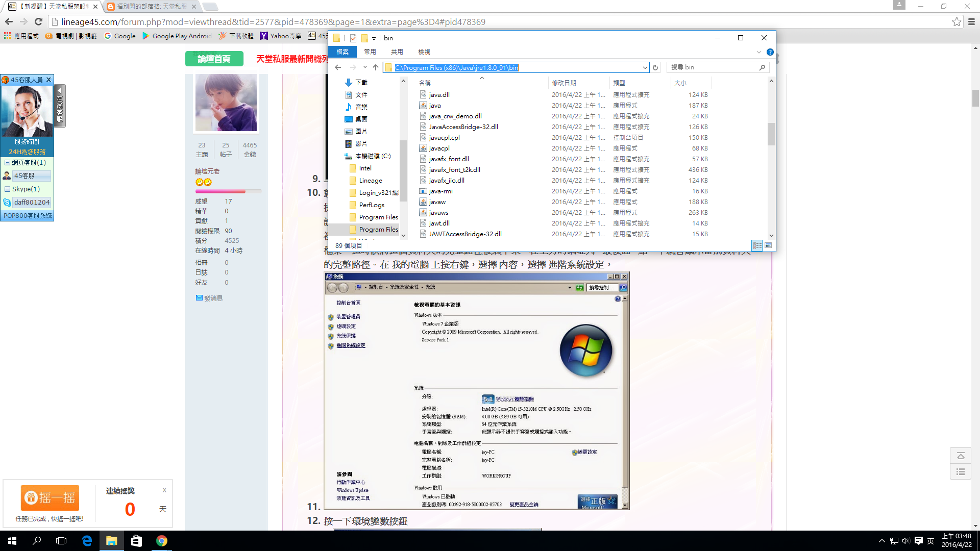Image resolution: width=980 pixels, height=551 pixels.
Task: Open the Windows Start menu
Action: pos(12,541)
